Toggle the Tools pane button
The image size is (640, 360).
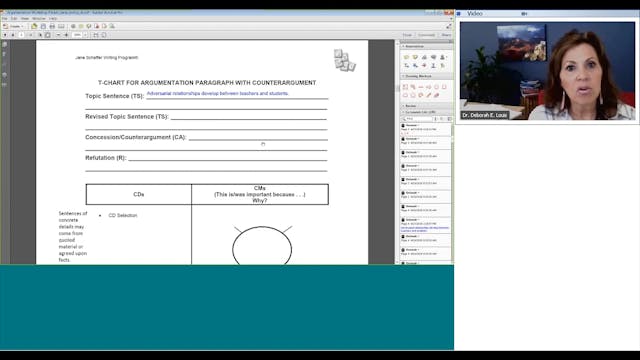tap(407, 35)
